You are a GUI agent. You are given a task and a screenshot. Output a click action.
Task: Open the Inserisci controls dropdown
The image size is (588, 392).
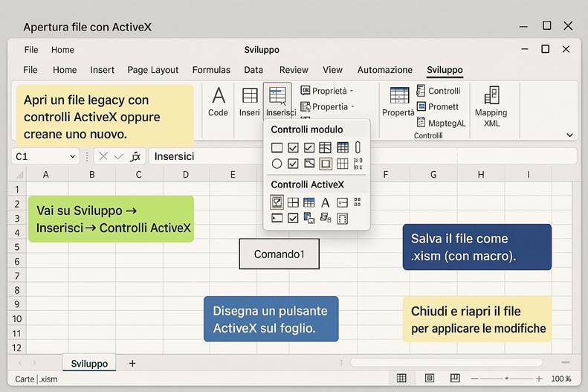[277, 101]
